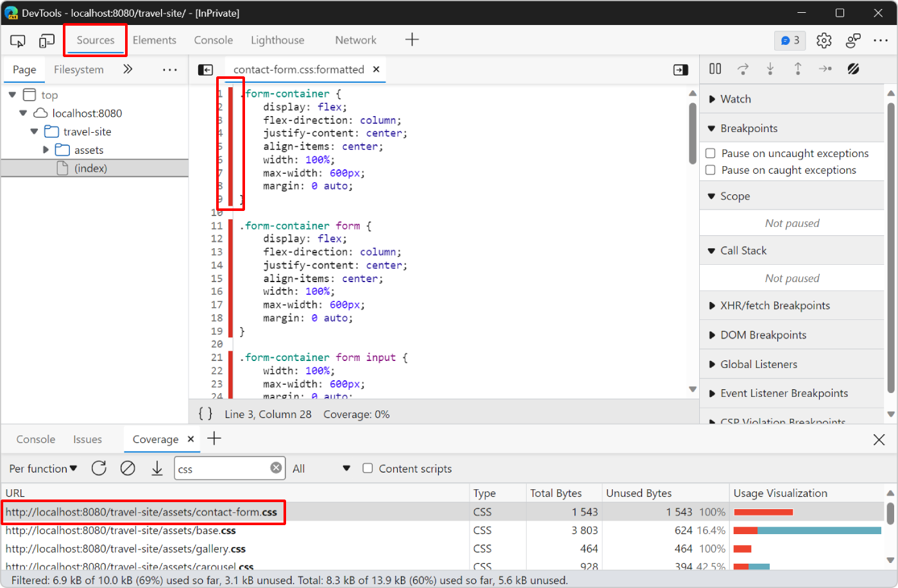898x588 pixels.
Task: Click the Step over next function call icon
Action: coord(742,69)
